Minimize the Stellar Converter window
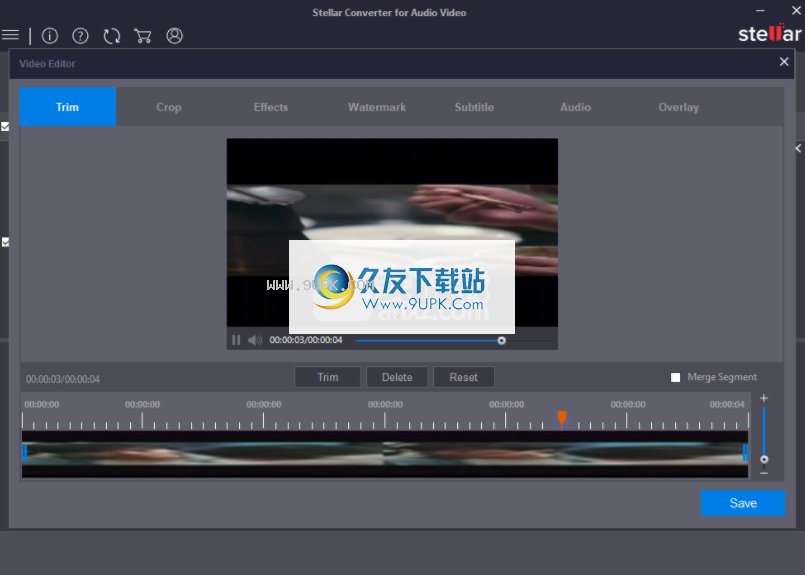 [760, 10]
